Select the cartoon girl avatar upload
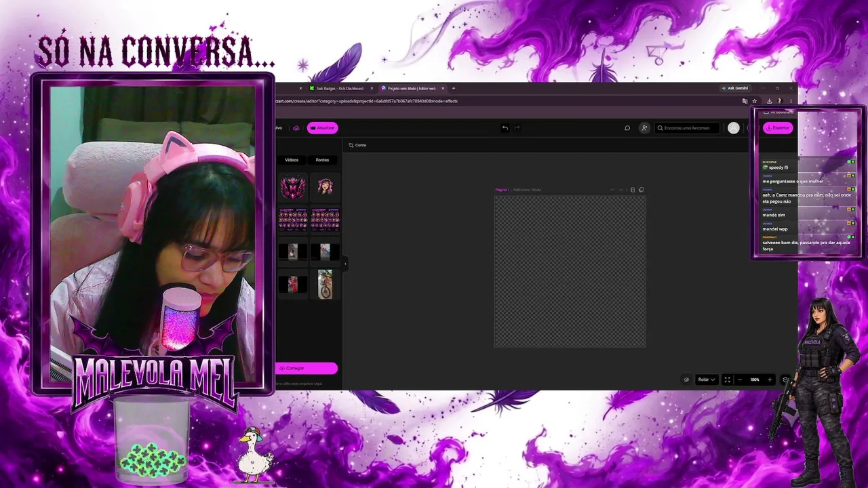This screenshot has width=868, height=488. (x=325, y=186)
